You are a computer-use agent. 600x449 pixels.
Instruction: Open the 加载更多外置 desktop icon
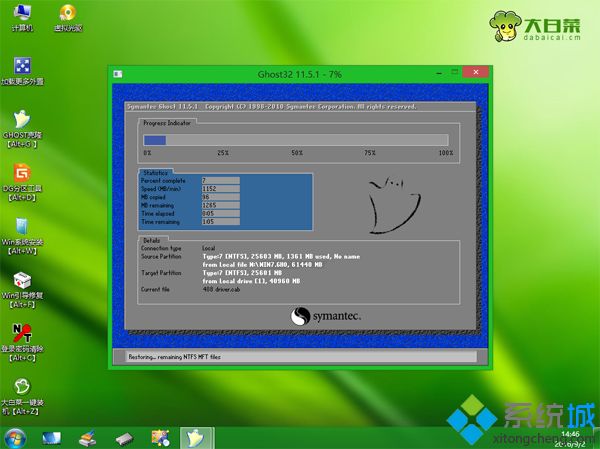coord(20,68)
